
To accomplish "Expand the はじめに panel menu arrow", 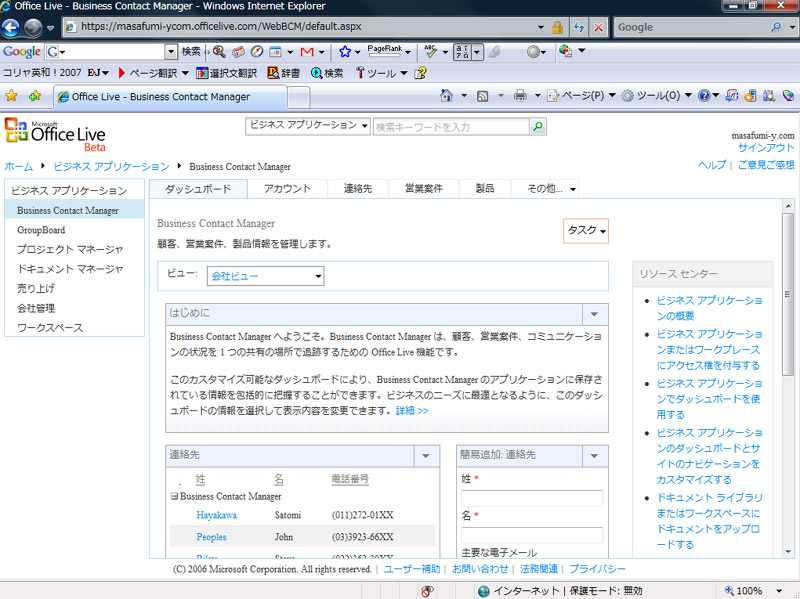I will click(594, 314).
